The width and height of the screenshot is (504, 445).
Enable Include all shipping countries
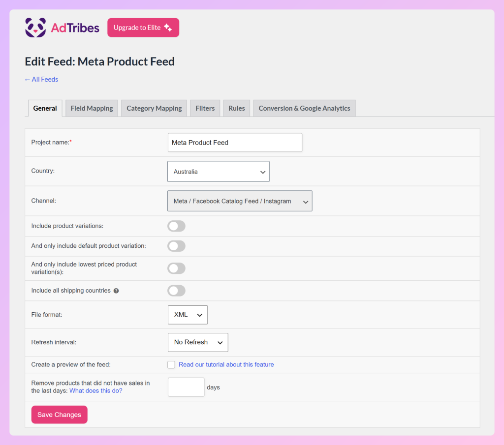[x=177, y=291]
